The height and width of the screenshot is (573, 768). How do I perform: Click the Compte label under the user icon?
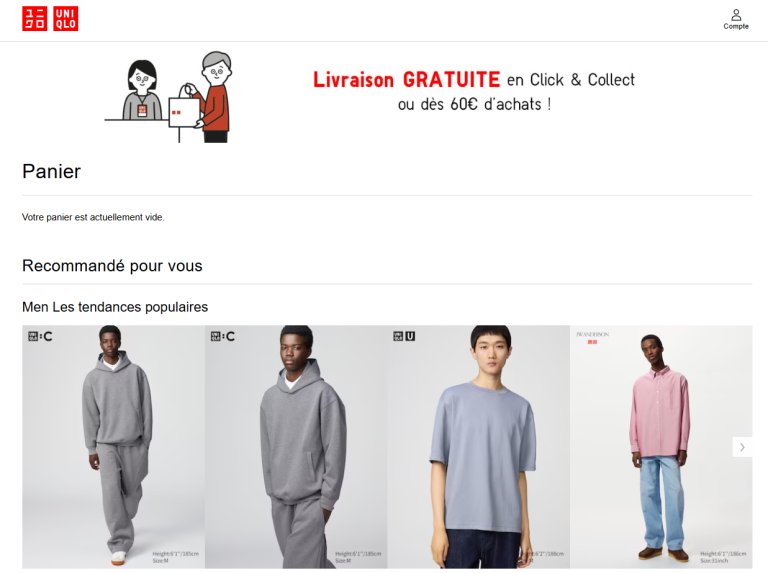coord(736,26)
